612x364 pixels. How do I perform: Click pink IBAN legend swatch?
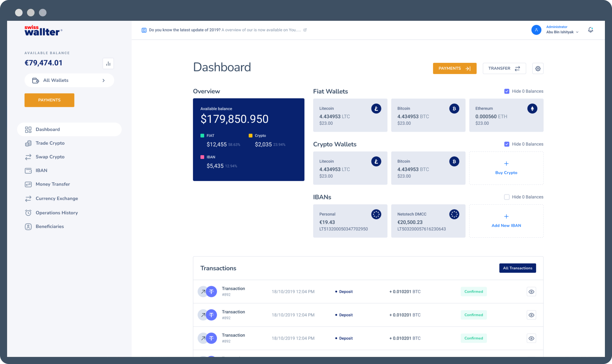pos(202,157)
